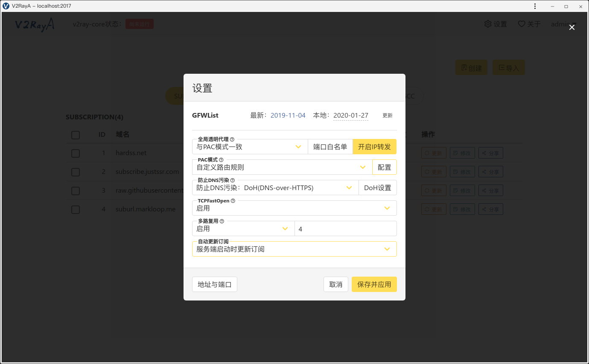Click the help icon next to 多路复用
The image size is (589, 364).
(x=222, y=221)
